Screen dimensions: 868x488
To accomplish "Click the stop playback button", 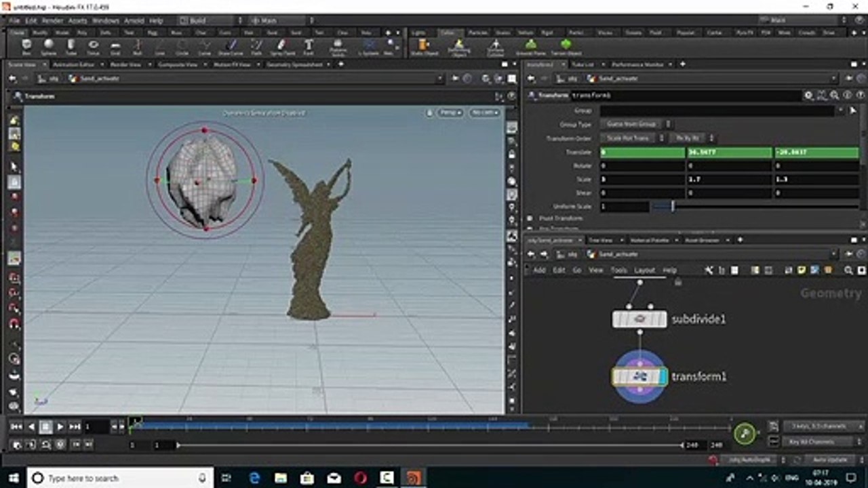I will click(45, 426).
